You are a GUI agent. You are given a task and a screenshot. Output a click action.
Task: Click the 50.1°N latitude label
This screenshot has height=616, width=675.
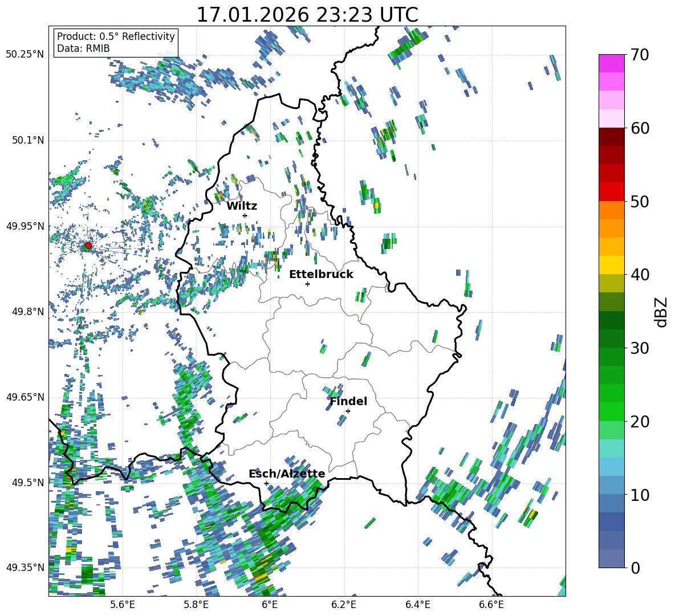click(x=27, y=141)
